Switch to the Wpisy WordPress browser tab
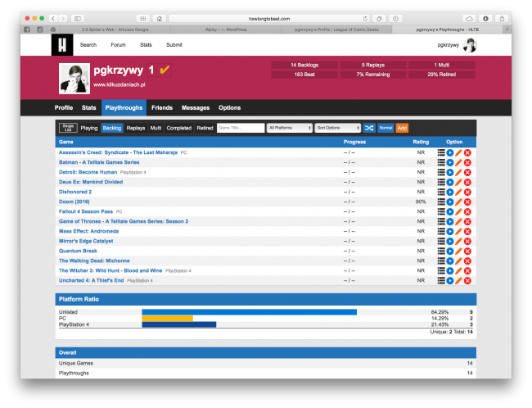The height and width of the screenshot is (408, 532). tap(226, 29)
